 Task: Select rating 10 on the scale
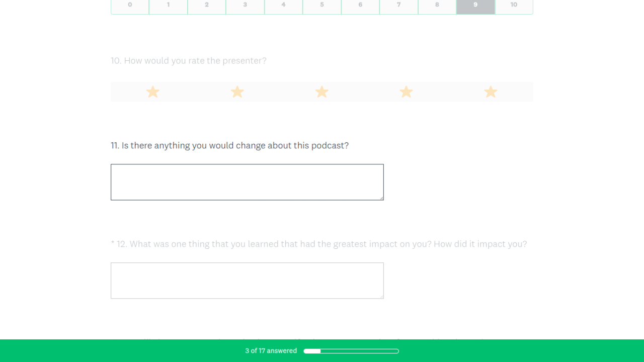click(514, 6)
